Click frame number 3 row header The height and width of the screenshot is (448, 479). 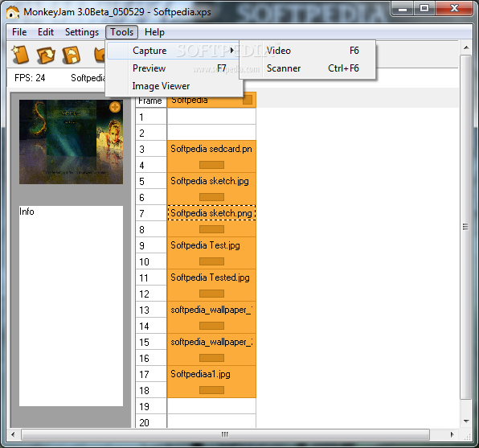[151, 149]
